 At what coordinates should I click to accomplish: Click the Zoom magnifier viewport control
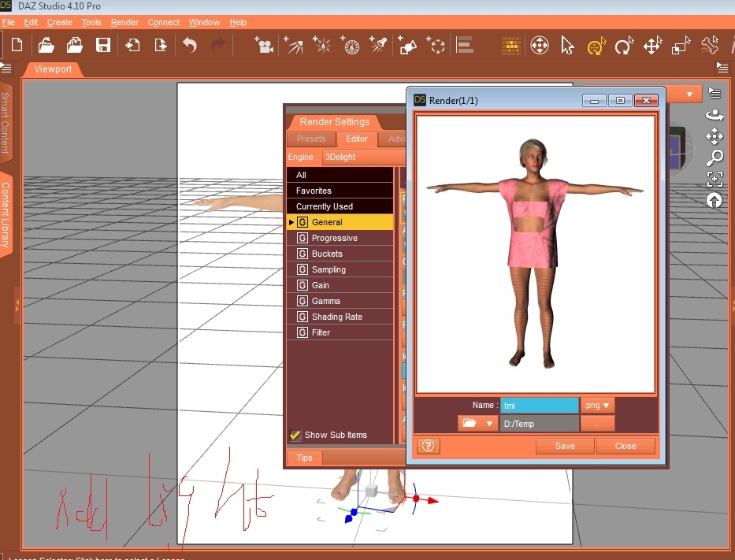pyautogui.click(x=715, y=158)
